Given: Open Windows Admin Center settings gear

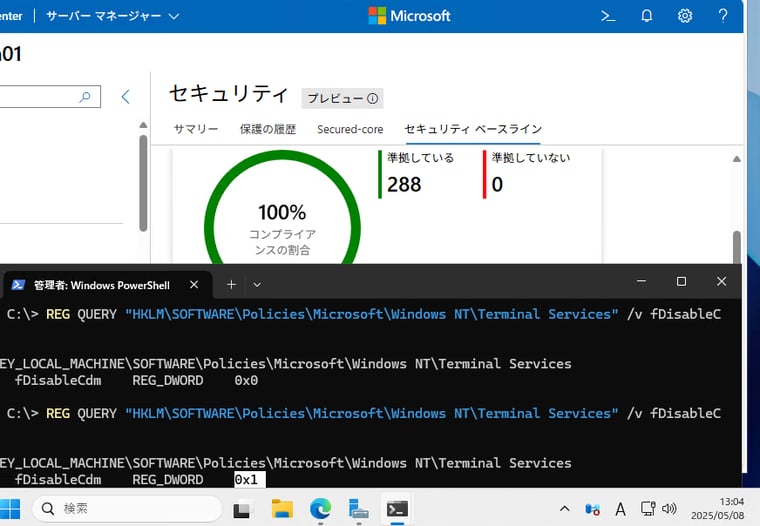Looking at the screenshot, I should tap(685, 16).
